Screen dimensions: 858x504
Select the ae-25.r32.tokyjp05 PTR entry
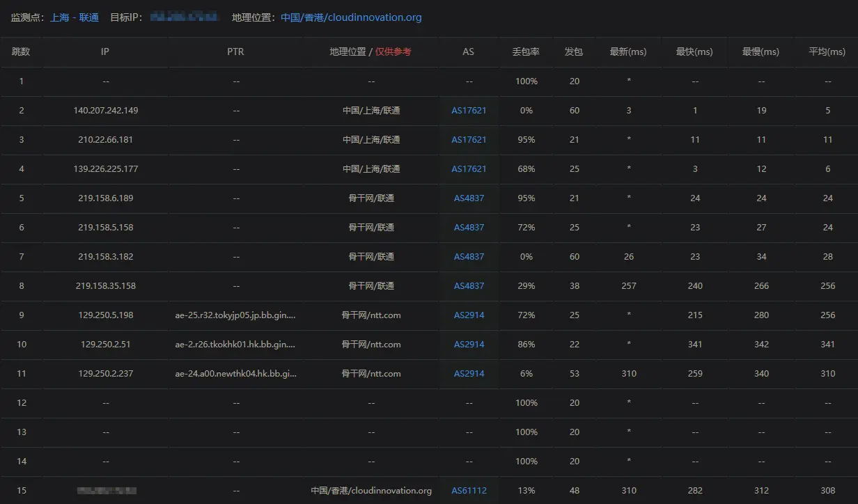(x=235, y=315)
